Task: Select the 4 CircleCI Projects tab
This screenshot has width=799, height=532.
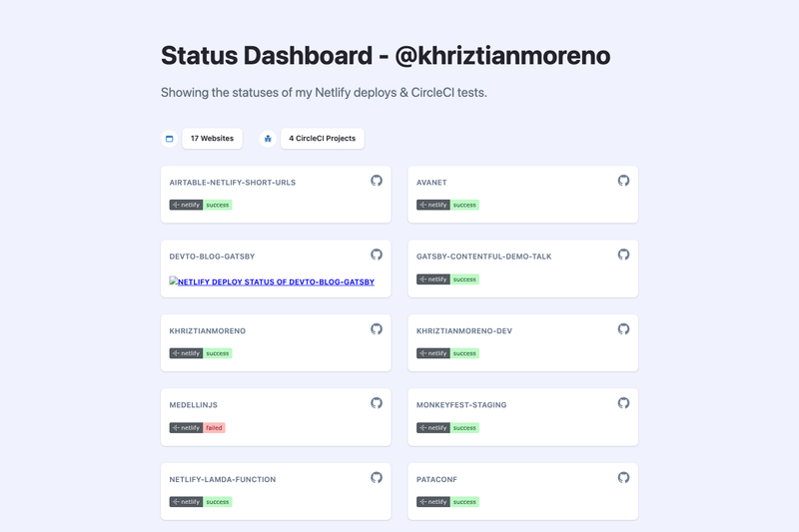Action: click(322, 139)
